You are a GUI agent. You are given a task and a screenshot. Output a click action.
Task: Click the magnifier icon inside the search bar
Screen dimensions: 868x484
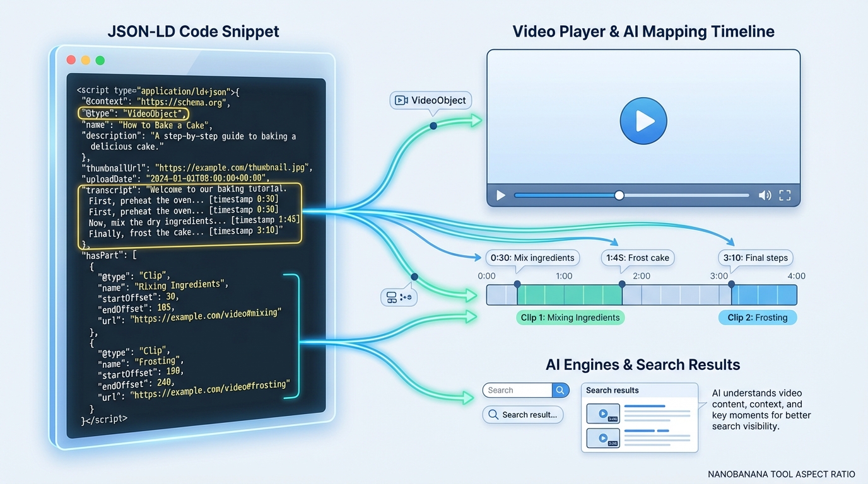pos(560,390)
